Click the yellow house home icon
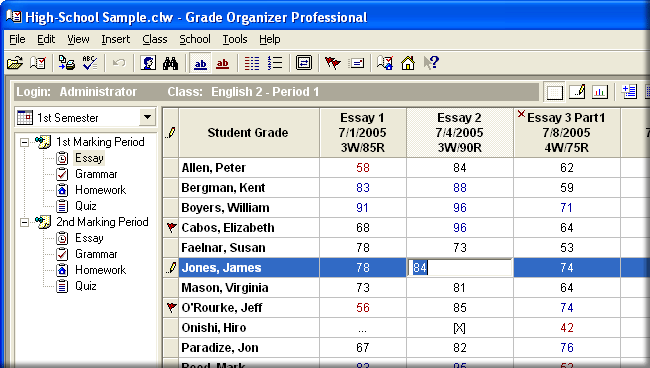 coord(408,63)
